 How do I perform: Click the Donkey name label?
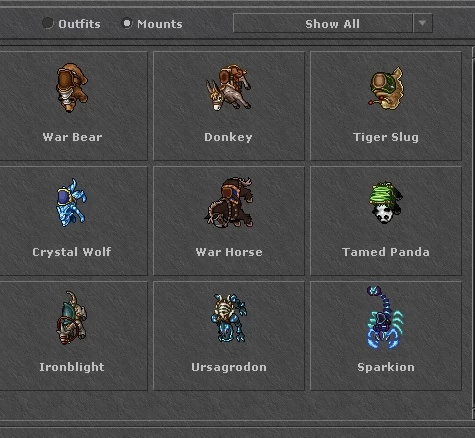(228, 137)
